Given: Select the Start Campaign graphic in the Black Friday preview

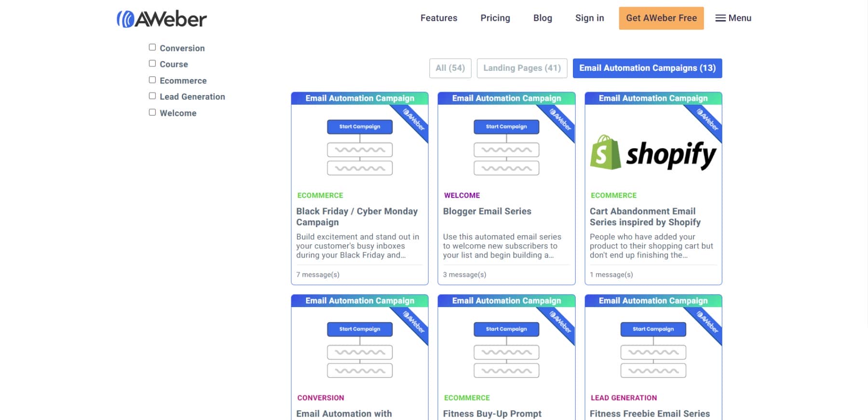Looking at the screenshot, I should point(360,127).
